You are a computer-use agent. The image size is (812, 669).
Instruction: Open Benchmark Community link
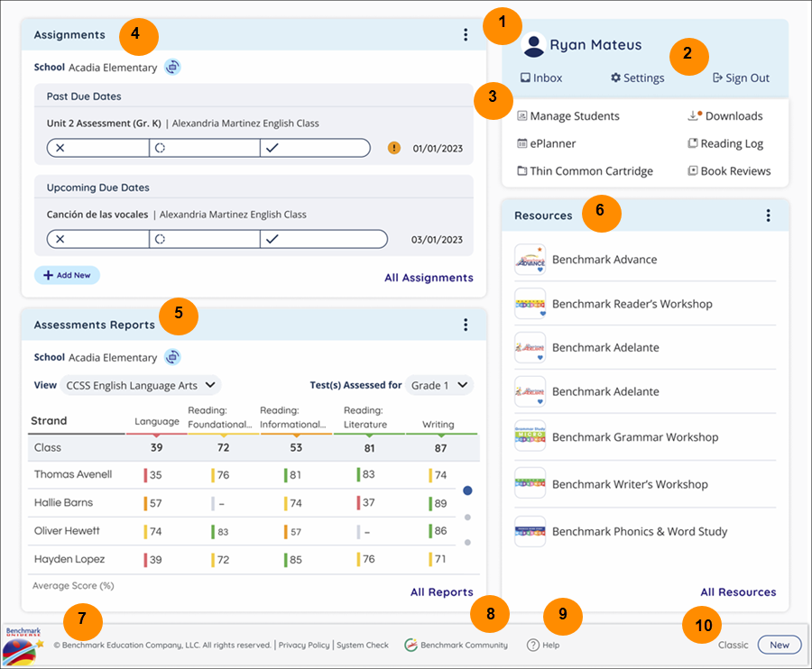(x=457, y=646)
